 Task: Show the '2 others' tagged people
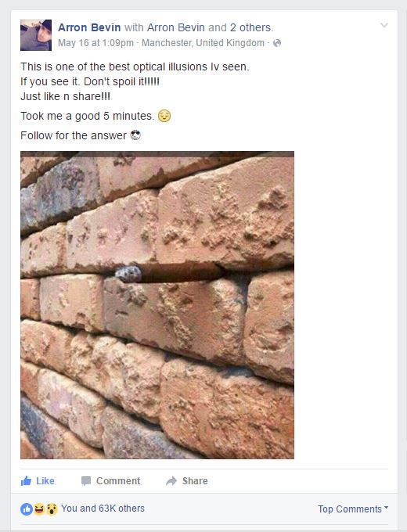pyautogui.click(x=251, y=27)
